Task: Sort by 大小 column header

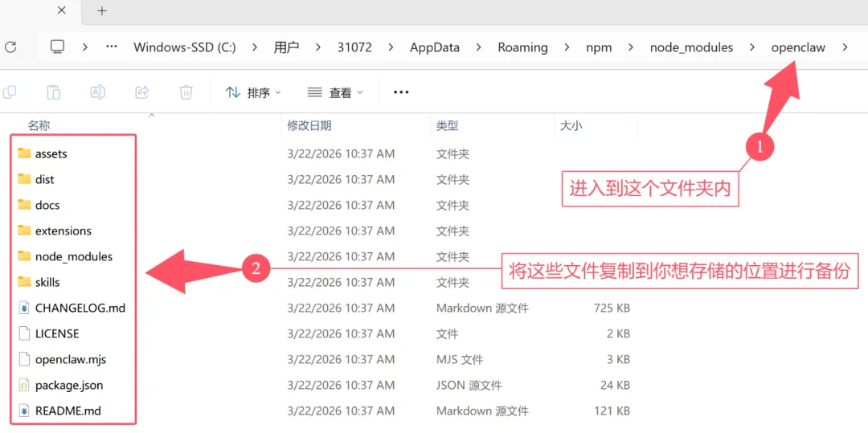Action: pyautogui.click(x=571, y=125)
